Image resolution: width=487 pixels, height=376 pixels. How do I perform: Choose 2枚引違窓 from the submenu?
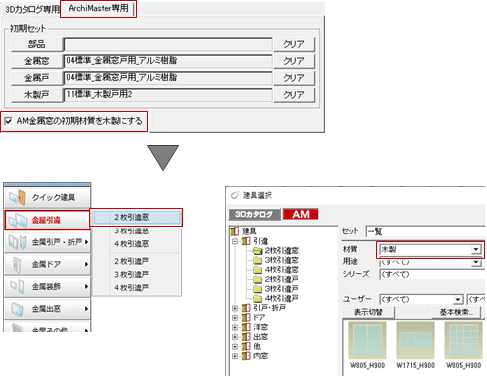[x=137, y=218]
